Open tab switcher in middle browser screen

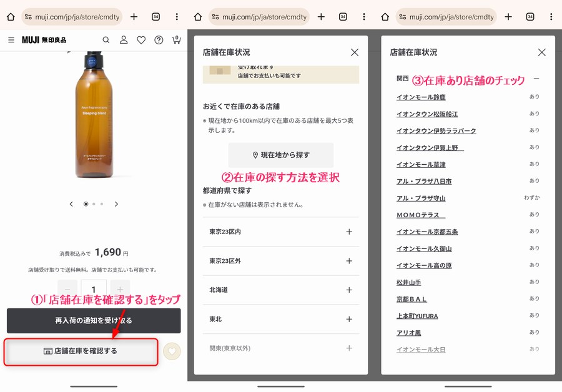343,17
